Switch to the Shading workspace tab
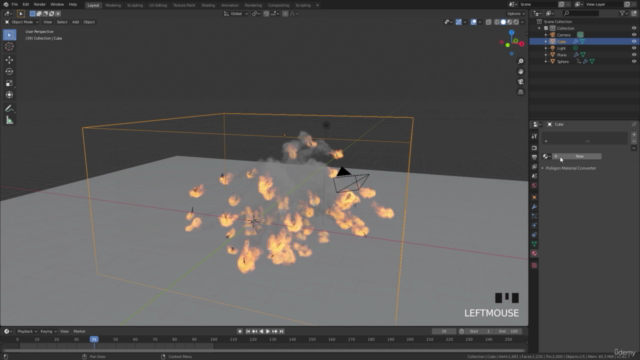 point(208,5)
